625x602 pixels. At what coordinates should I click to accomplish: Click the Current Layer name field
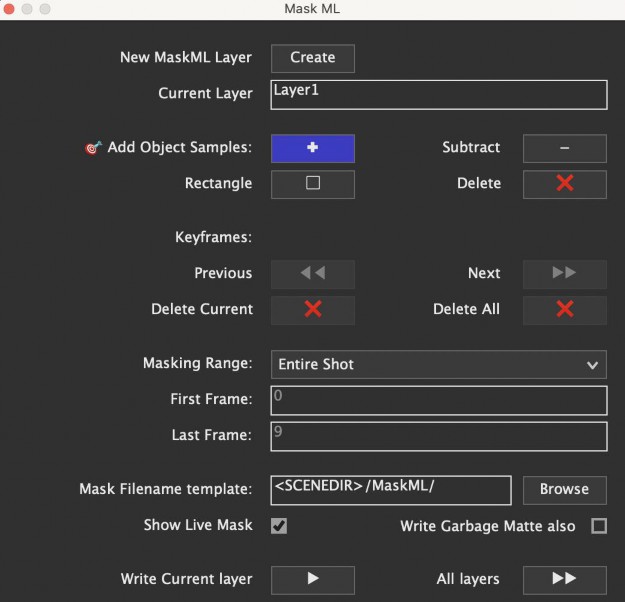[438, 94]
